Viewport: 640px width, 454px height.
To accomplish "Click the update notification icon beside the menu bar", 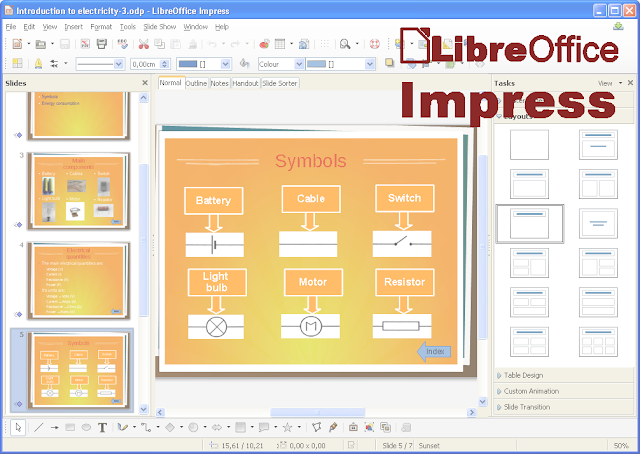I will coord(618,27).
